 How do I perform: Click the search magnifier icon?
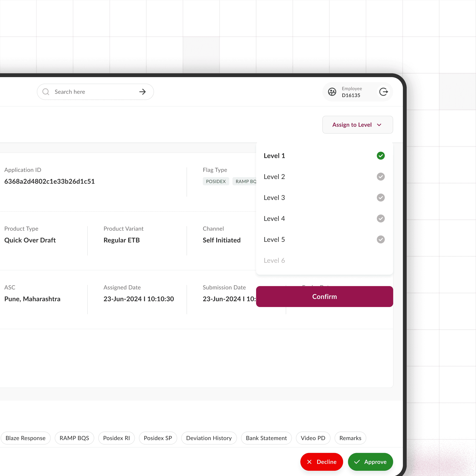coord(46,92)
